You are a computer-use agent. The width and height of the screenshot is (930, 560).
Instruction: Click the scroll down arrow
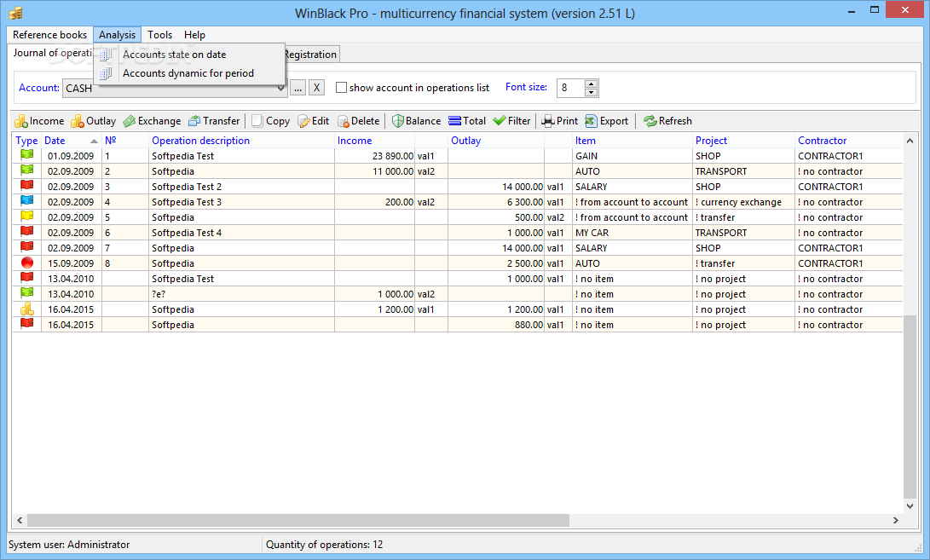(x=910, y=506)
